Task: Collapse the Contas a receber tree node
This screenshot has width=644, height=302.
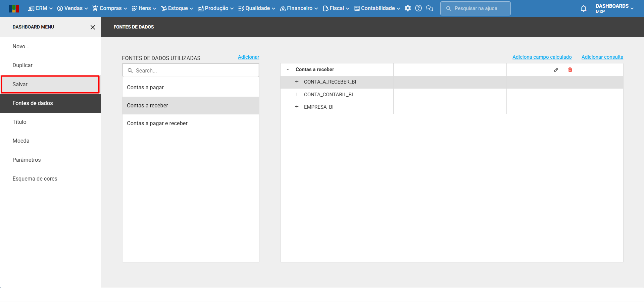Action: 288,70
